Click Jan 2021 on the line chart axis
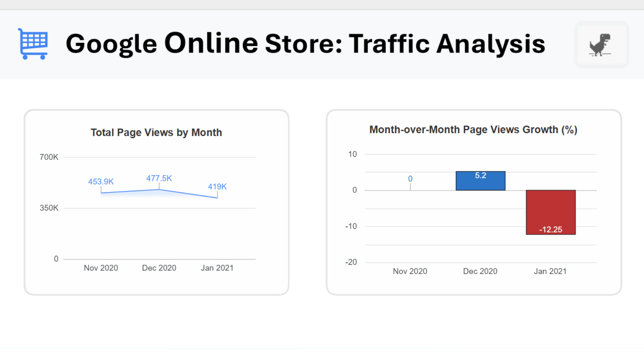Viewport: 644px width, 362px height. (x=217, y=268)
